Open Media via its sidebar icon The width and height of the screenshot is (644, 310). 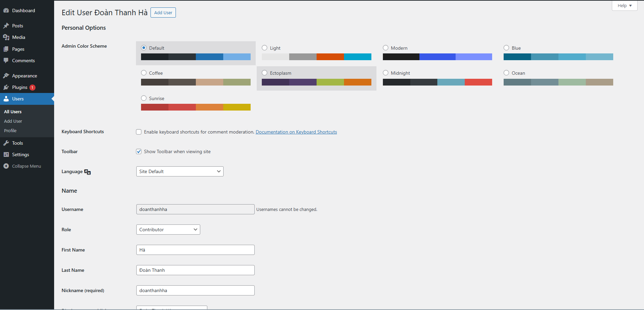coord(6,37)
